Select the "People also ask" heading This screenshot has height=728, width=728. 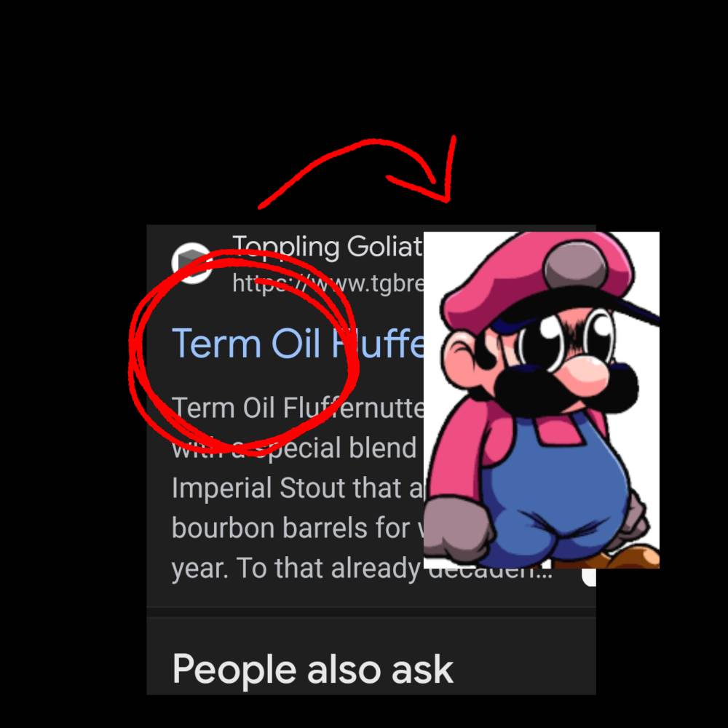coord(312,670)
